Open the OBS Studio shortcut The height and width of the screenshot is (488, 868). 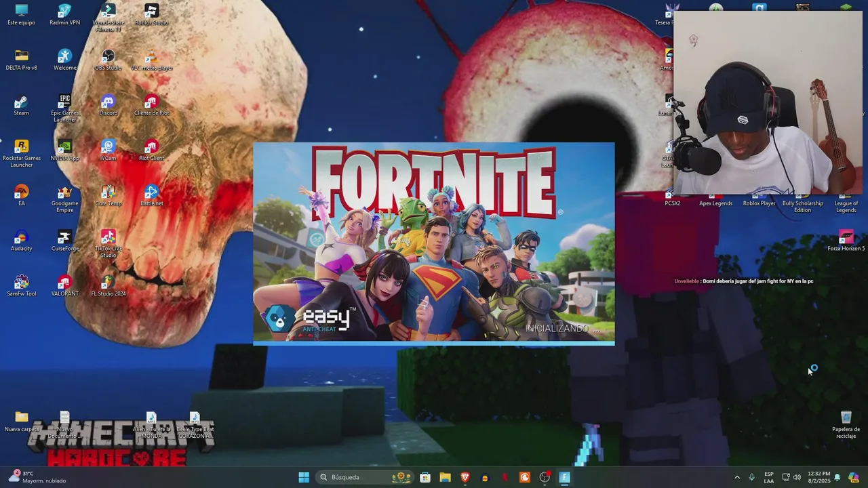tap(108, 60)
